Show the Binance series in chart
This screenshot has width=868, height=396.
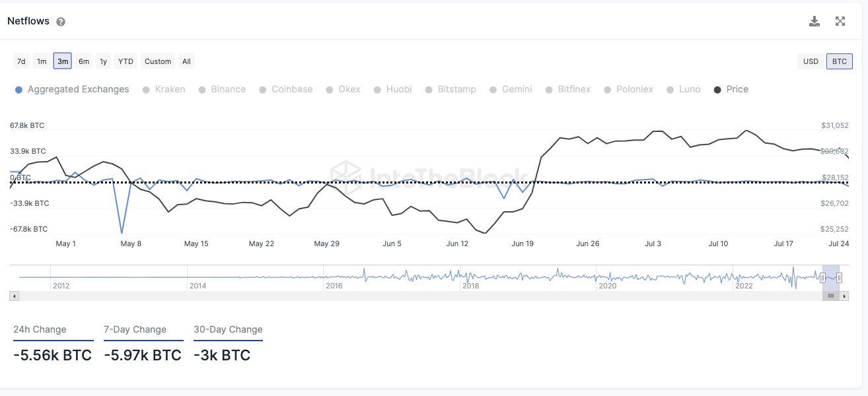click(222, 89)
